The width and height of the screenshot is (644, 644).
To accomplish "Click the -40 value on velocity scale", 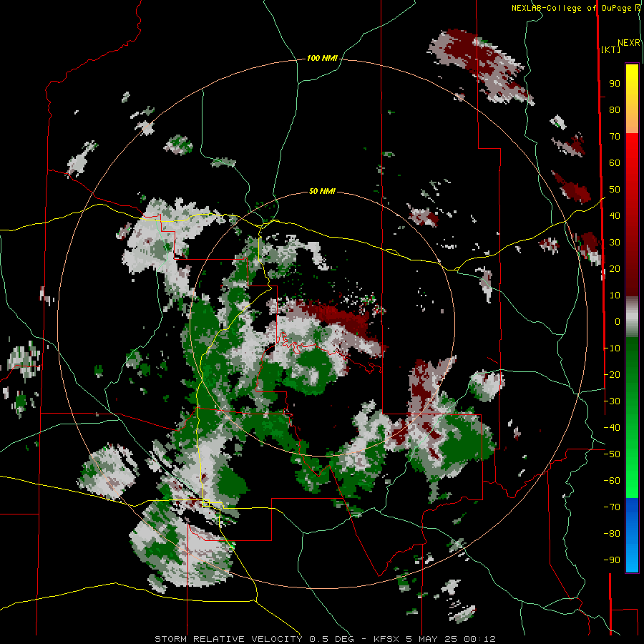I will pos(612,428).
